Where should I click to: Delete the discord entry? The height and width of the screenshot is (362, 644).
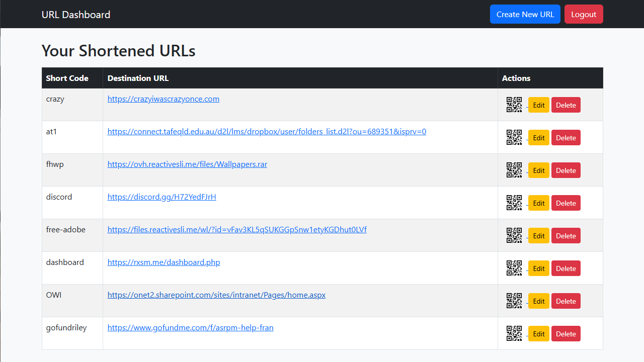click(566, 203)
